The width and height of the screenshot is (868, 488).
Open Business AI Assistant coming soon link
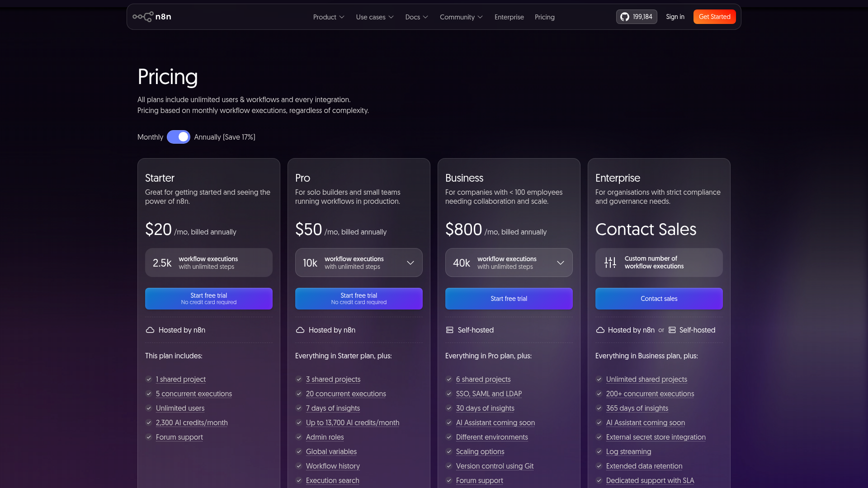pos(495,422)
